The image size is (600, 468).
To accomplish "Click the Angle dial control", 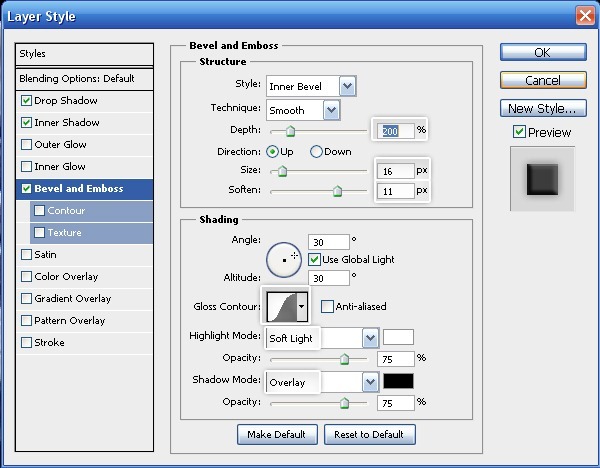I will (x=285, y=259).
